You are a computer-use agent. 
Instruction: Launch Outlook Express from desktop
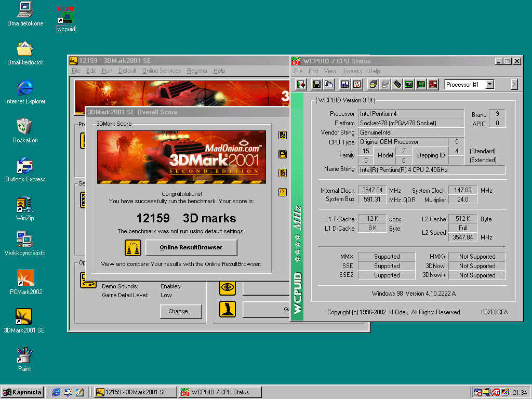coord(25,170)
